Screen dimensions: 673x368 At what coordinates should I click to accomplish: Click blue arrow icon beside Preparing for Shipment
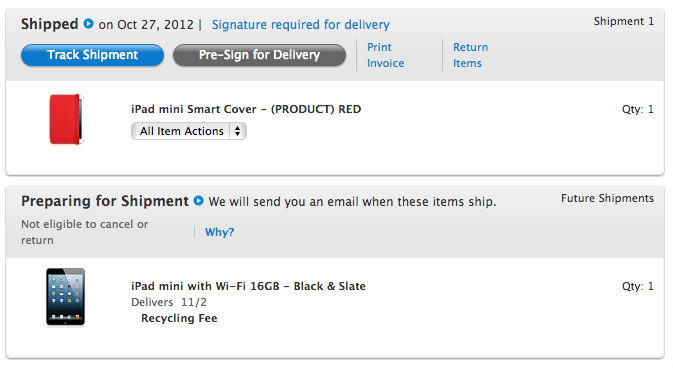[x=198, y=201]
